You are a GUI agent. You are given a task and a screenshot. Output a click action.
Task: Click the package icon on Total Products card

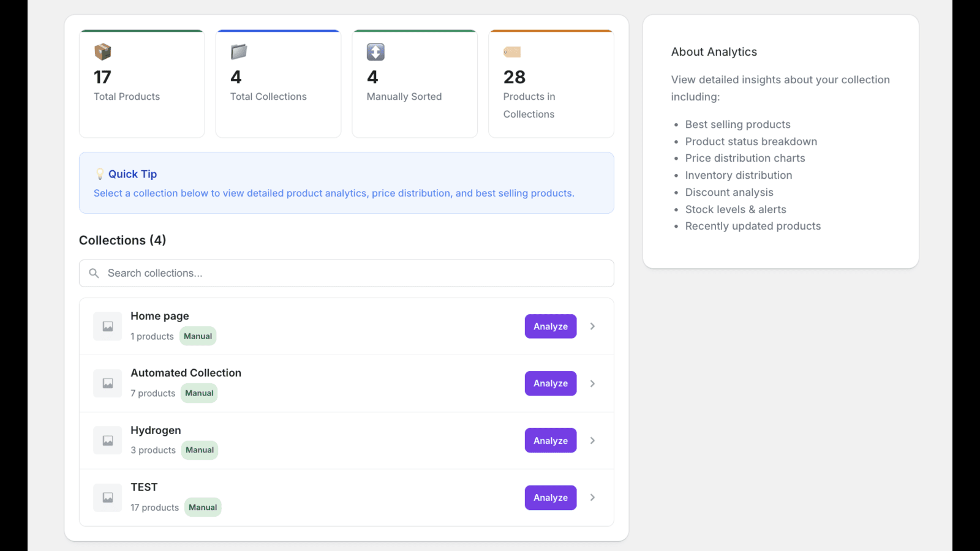tap(102, 52)
